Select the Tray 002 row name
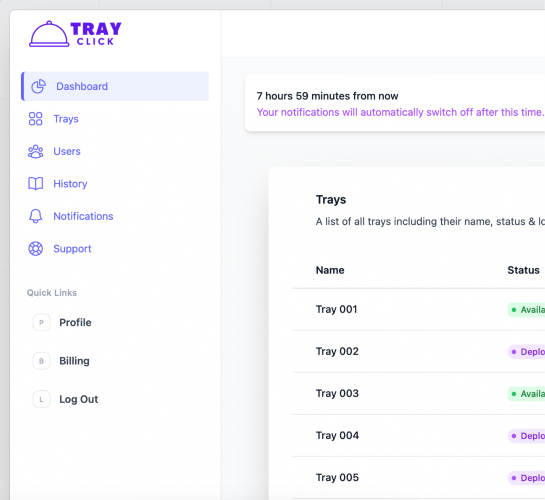The image size is (545, 500). point(337,351)
